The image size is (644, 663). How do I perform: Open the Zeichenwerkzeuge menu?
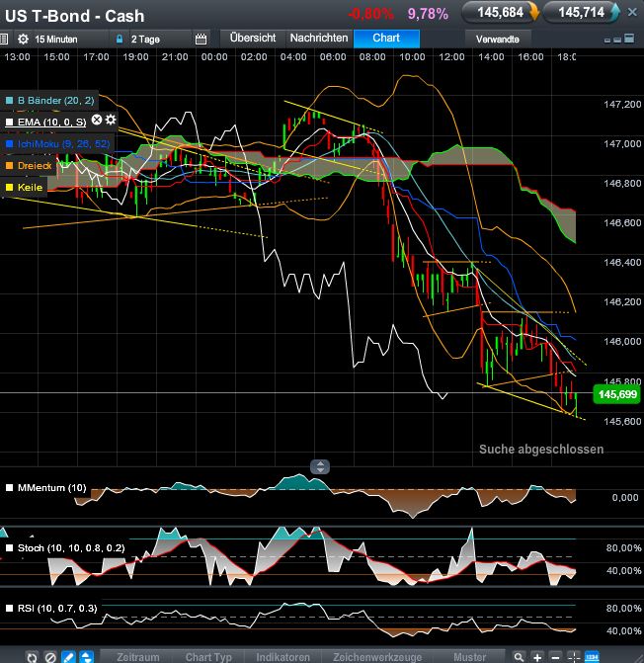click(377, 657)
